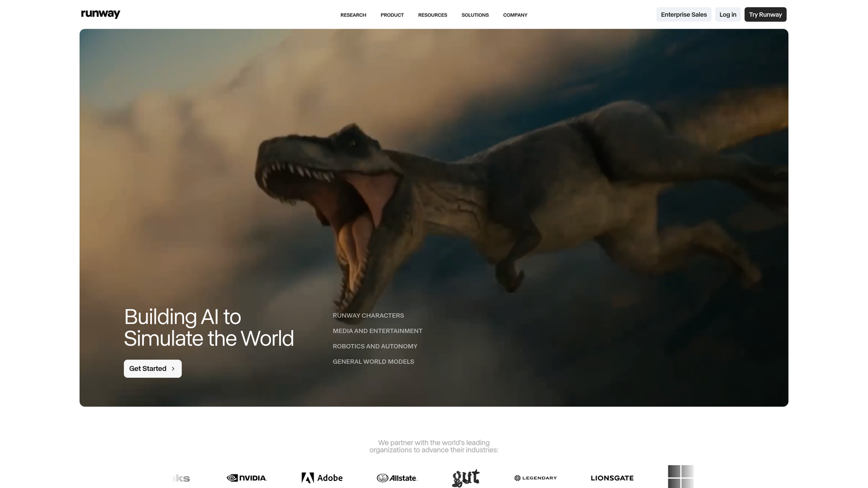
Task: Click the chevron arrow inside Get Started
Action: pyautogui.click(x=173, y=368)
